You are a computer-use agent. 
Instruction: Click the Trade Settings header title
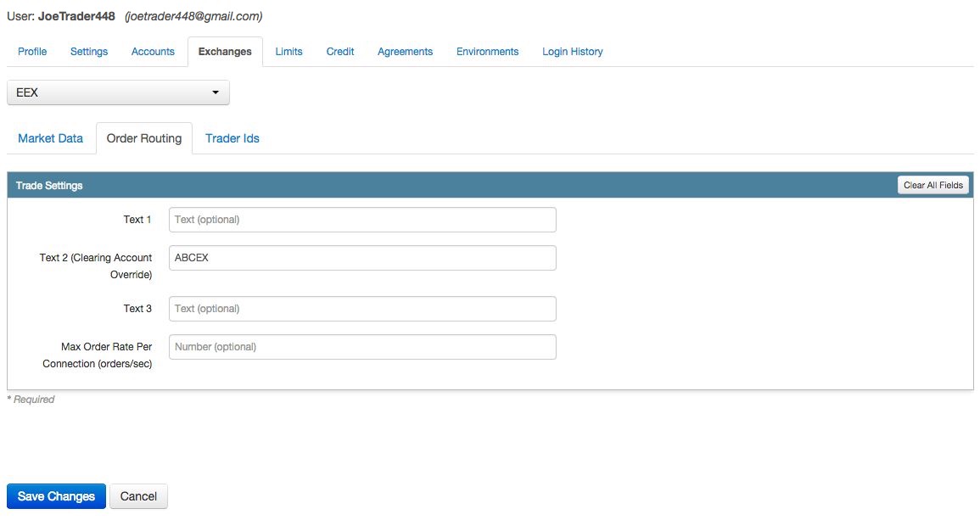click(x=49, y=186)
